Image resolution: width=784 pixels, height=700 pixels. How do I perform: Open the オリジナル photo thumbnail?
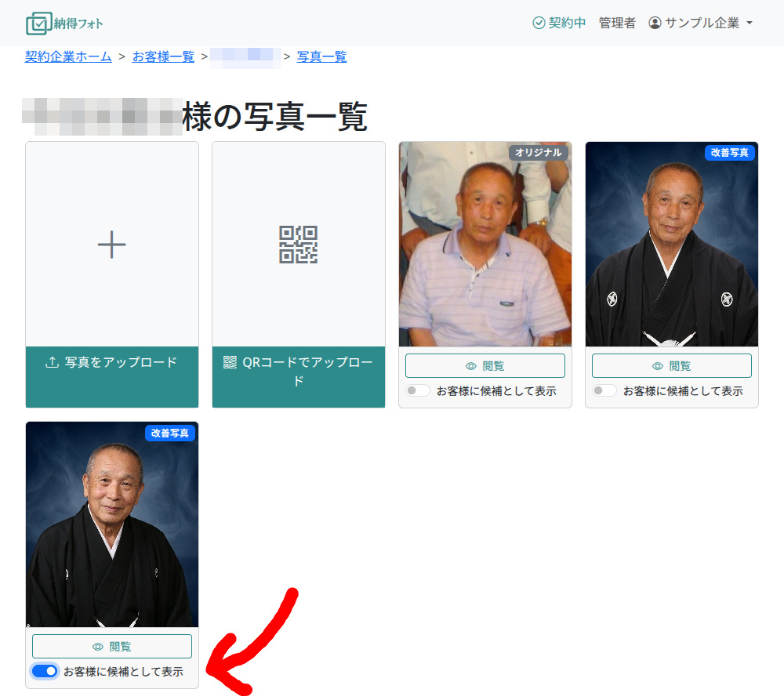pyautogui.click(x=485, y=245)
